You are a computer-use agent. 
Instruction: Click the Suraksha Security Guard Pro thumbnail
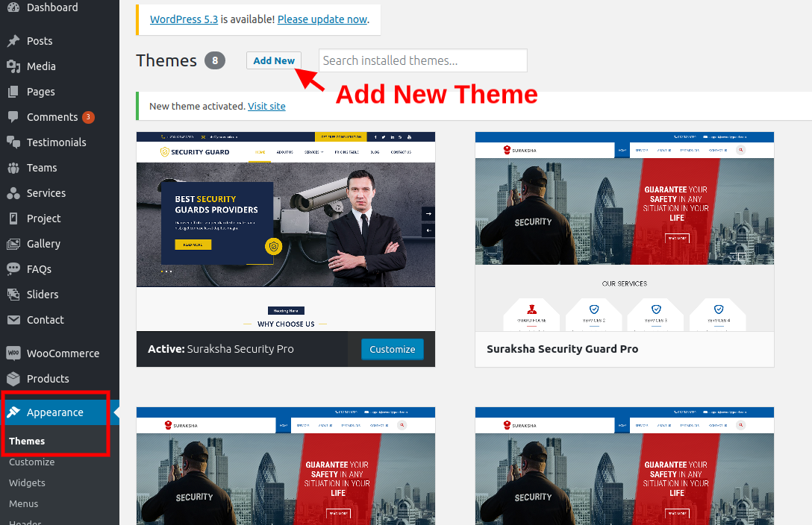coord(625,231)
